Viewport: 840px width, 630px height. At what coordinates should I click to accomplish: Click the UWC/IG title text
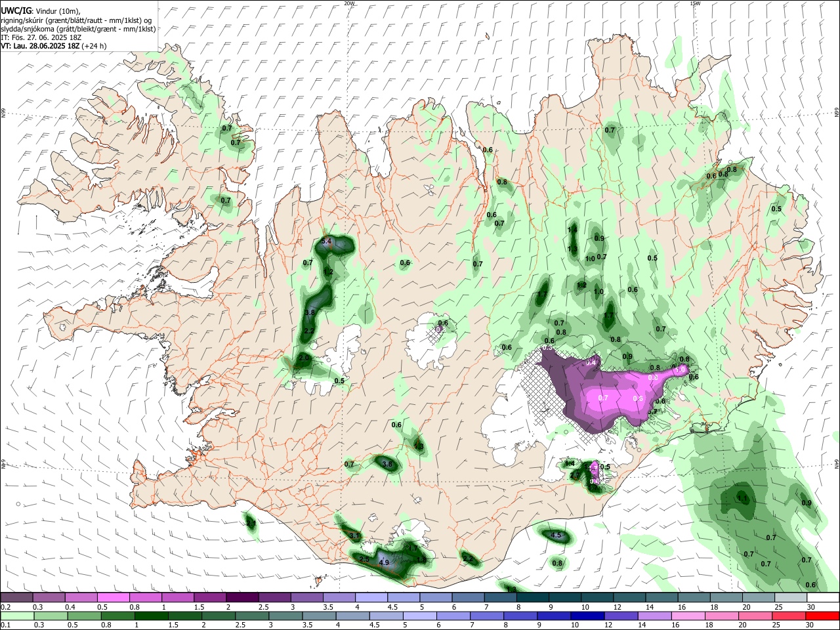click(16, 10)
